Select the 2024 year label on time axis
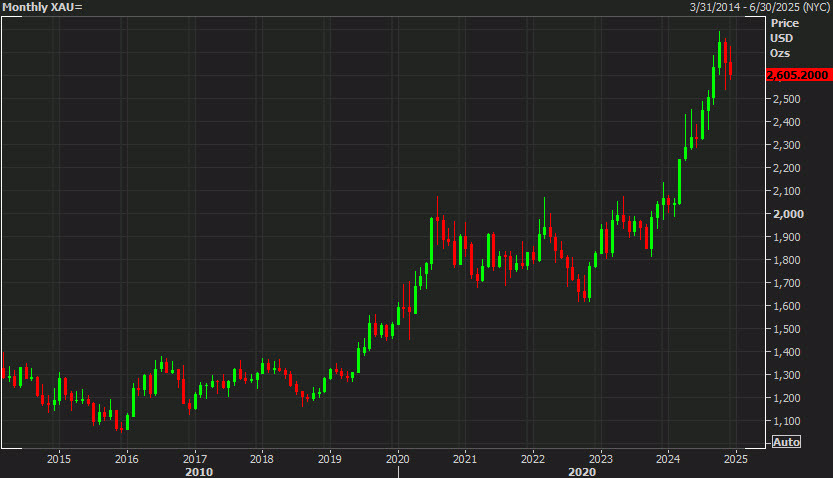This screenshot has height=478, width=833. click(668, 459)
